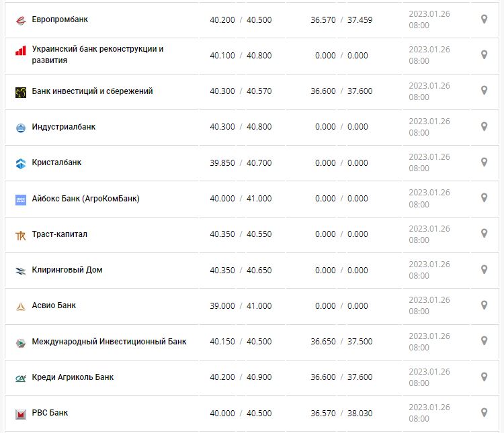504x433 pixels.
Task: Click the Клиринговый Дом logo icon
Action: (21, 271)
